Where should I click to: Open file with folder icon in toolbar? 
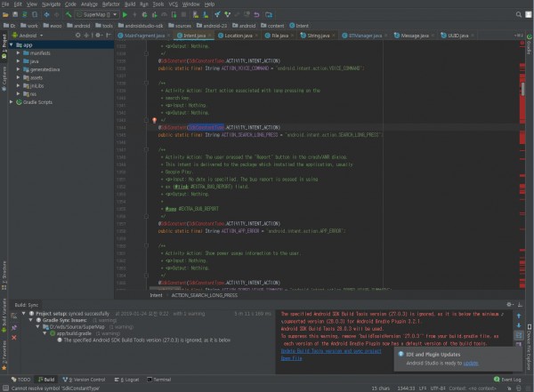(x=5, y=14)
